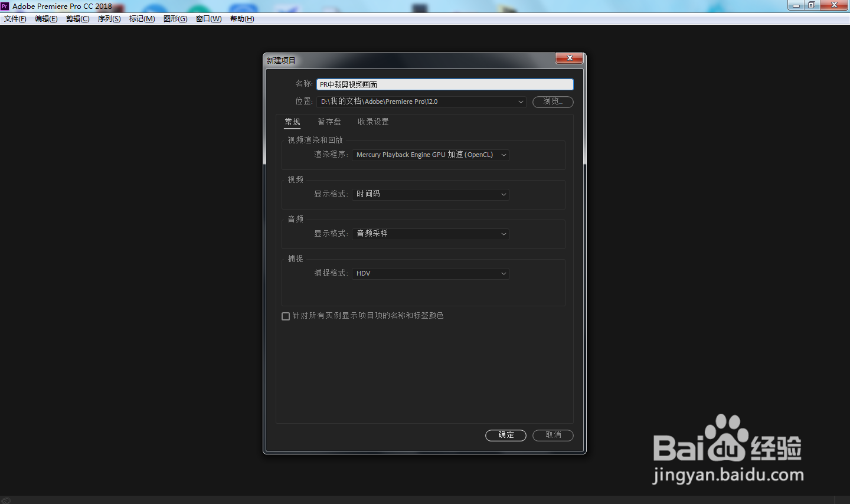Click the project 名称 input field

pyautogui.click(x=444, y=84)
